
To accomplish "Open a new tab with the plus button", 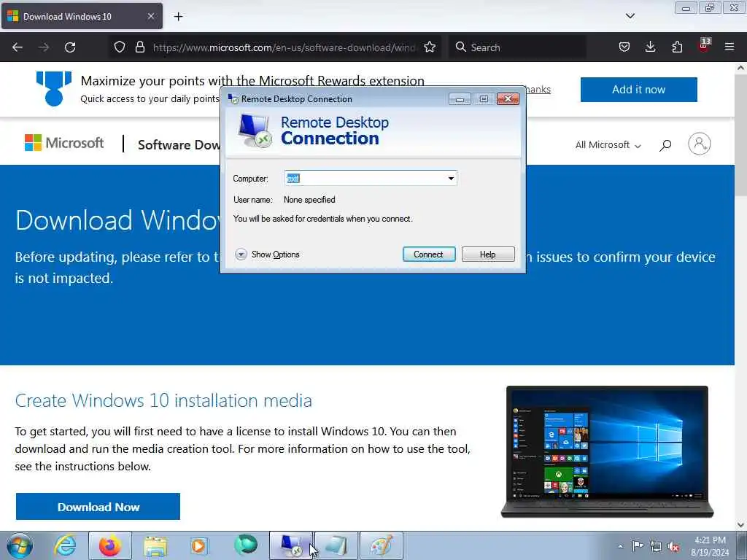I will click(x=178, y=17).
